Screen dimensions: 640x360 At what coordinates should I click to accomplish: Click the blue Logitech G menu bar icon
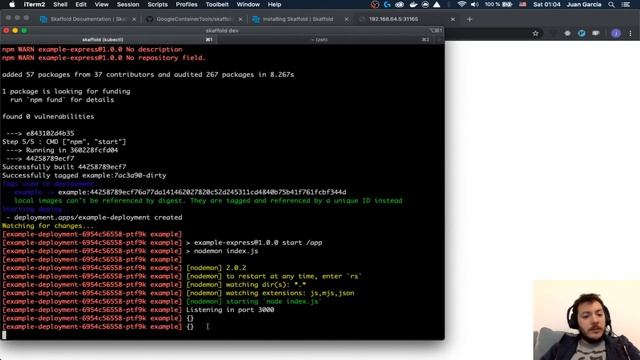point(387,4)
